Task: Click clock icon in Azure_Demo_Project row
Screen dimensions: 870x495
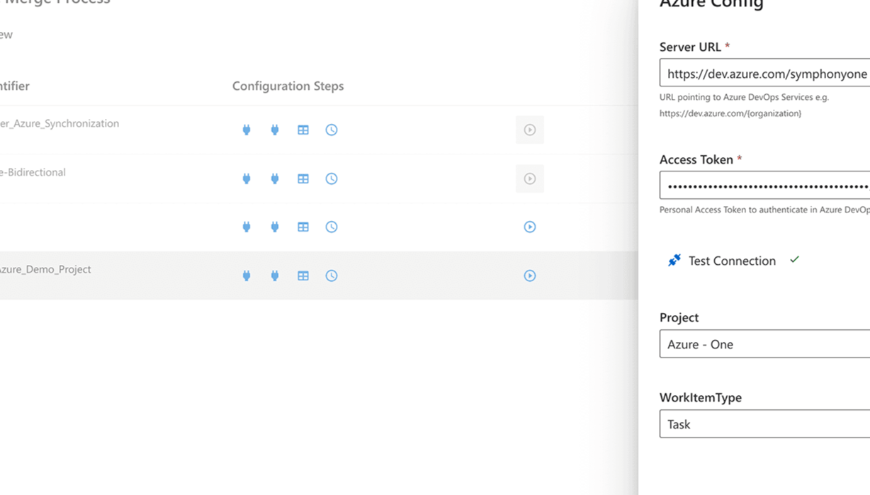Action: point(331,276)
